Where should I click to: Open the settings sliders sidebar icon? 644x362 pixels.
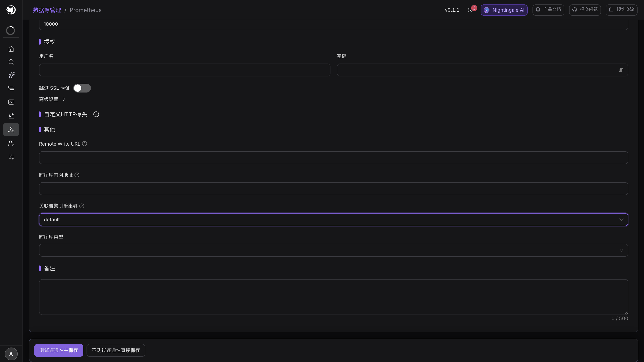tap(11, 157)
